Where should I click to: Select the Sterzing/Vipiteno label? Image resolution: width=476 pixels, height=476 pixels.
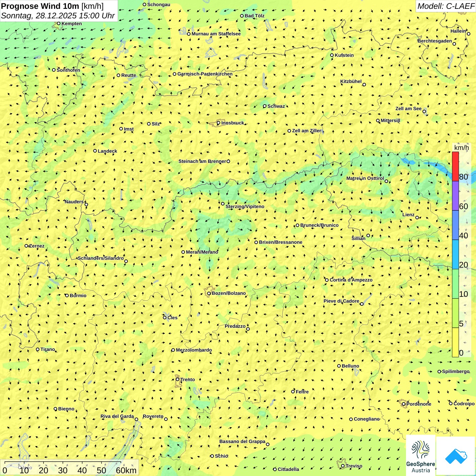245,206
